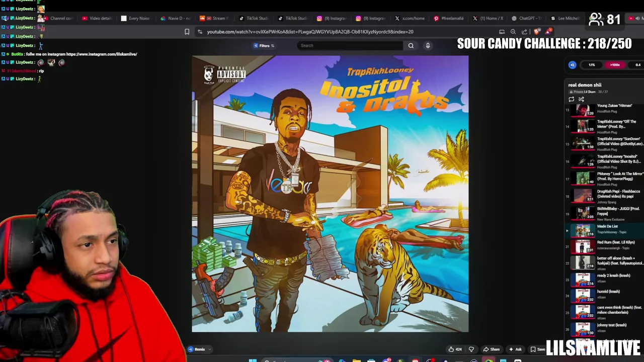Play TrapRixhLooney "SunDown" playlist video
Image resolution: width=644 pixels, height=362 pixels.
point(605,144)
